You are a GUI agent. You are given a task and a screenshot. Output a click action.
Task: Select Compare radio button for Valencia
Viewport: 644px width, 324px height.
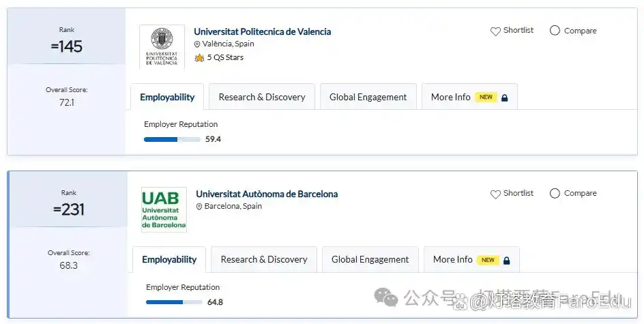[x=555, y=31]
